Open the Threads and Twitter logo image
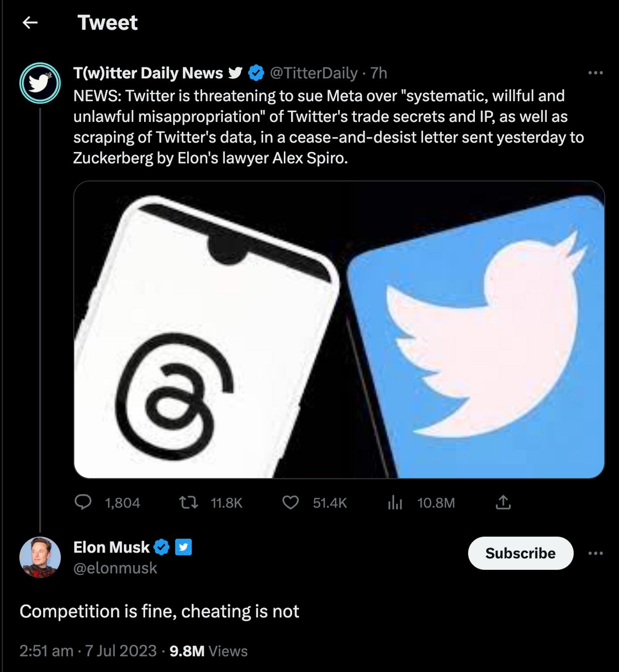The image size is (619, 672). [x=339, y=329]
